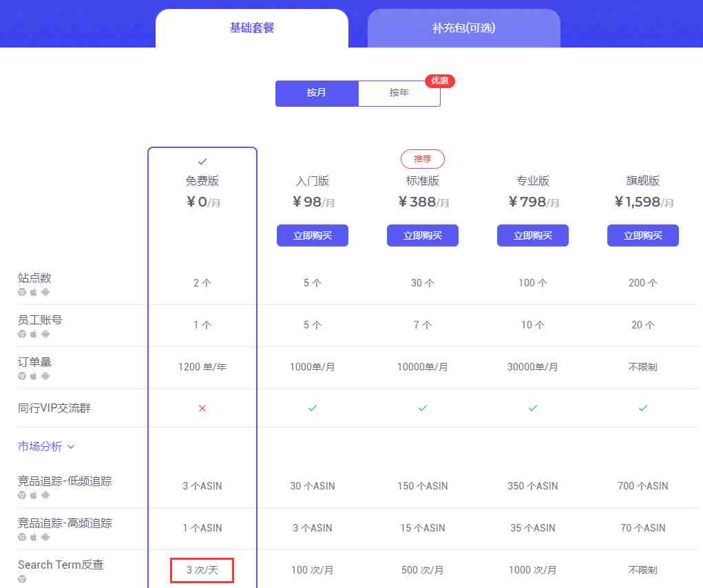The width and height of the screenshot is (703, 588).
Task: Click the 150 个ASIN cell
Action: pyautogui.click(x=422, y=486)
